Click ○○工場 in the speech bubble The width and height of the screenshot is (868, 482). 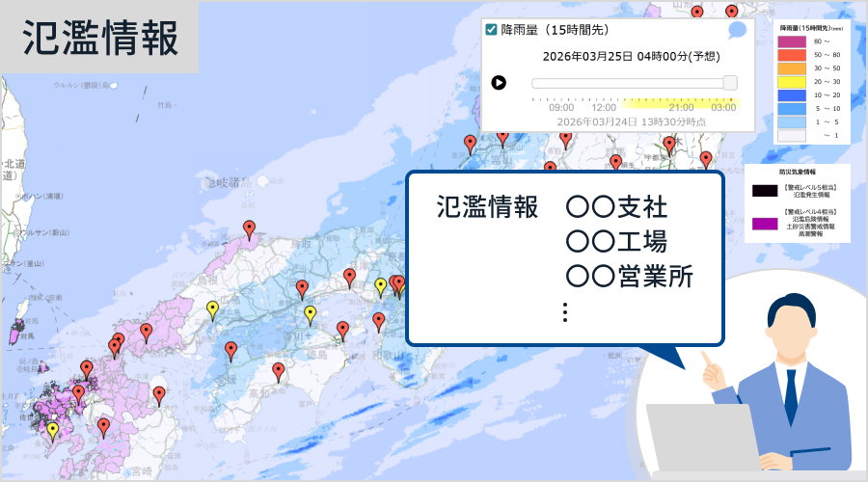point(616,241)
